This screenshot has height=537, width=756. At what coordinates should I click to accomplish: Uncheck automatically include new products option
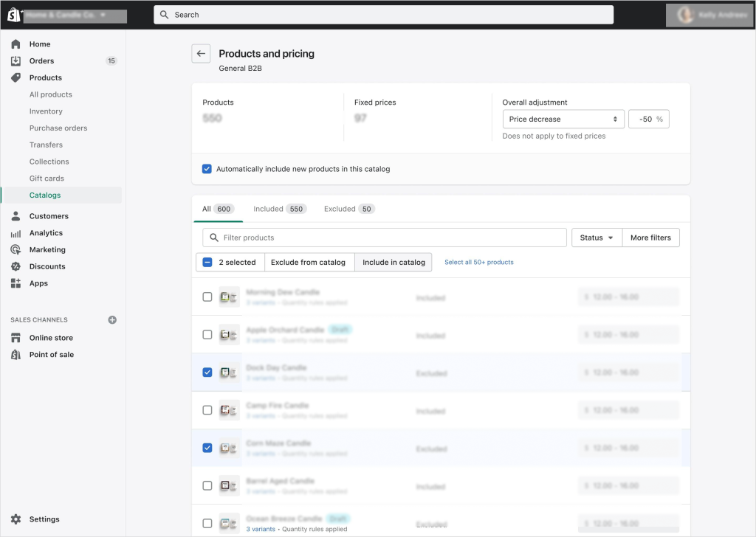pyautogui.click(x=207, y=169)
